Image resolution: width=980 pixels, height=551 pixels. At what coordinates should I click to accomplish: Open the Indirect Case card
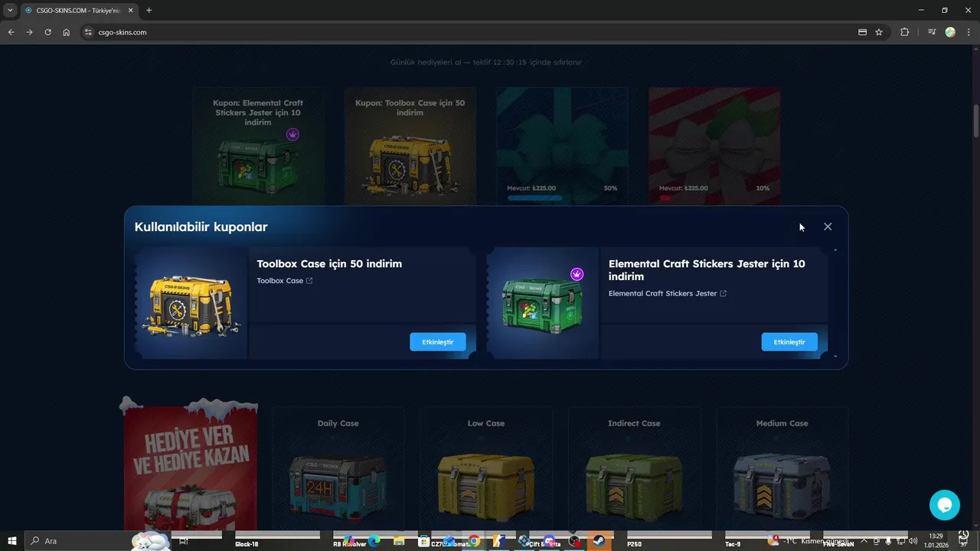coord(634,467)
